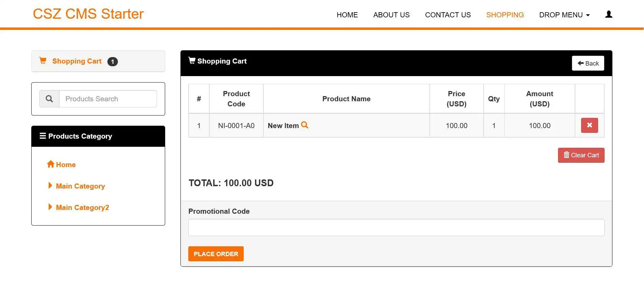Open the Main Category2 link

[83, 208]
